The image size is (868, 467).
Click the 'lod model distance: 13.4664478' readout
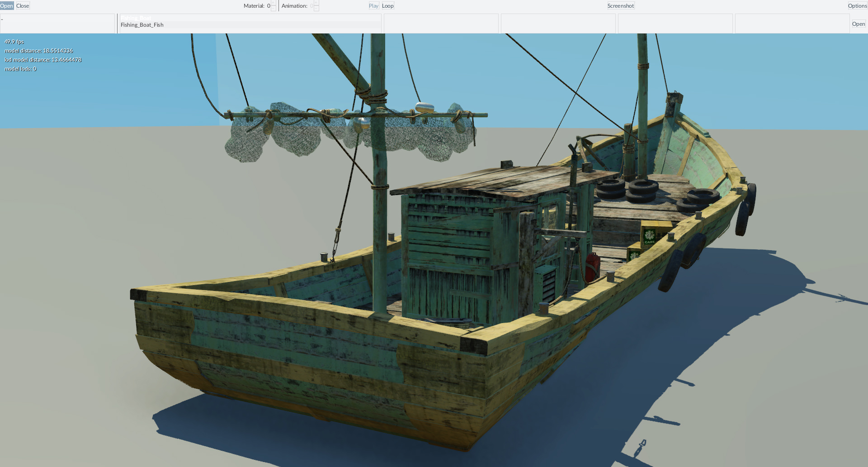43,60
